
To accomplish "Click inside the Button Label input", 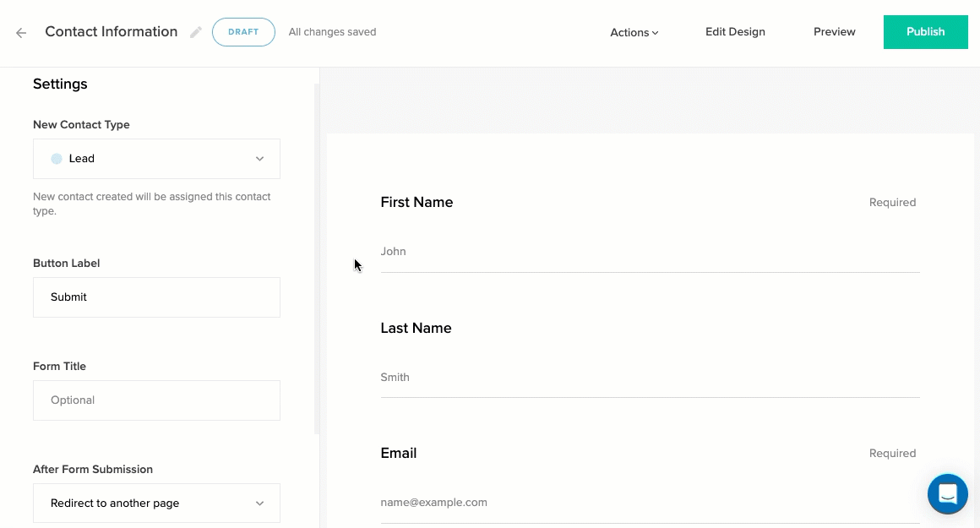I will coord(156,297).
